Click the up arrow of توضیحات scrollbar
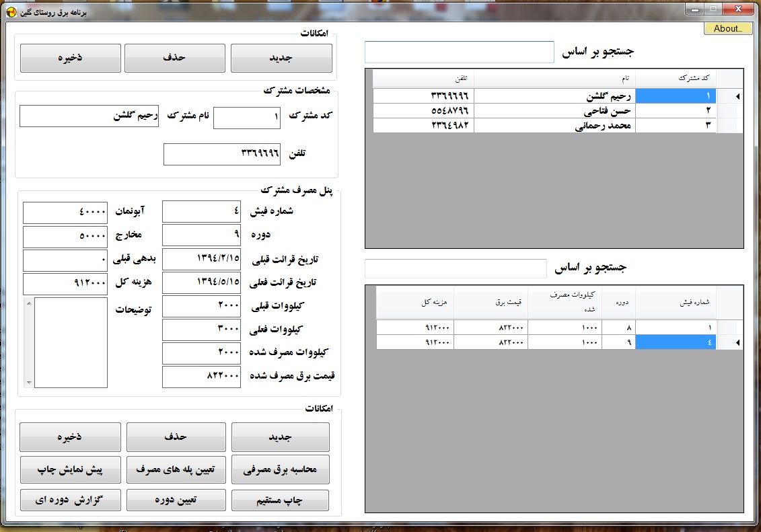 point(29,303)
